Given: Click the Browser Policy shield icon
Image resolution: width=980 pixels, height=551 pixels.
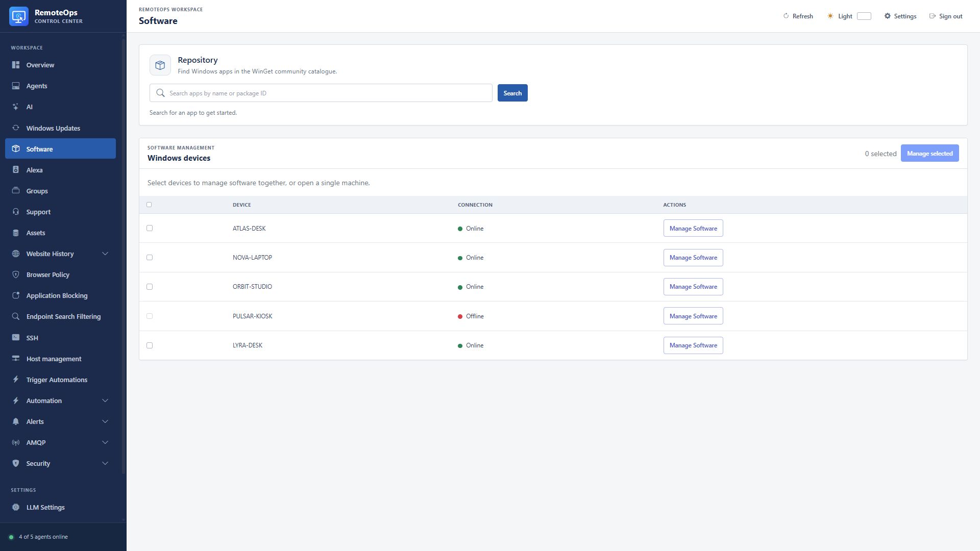Looking at the screenshot, I should (x=16, y=274).
